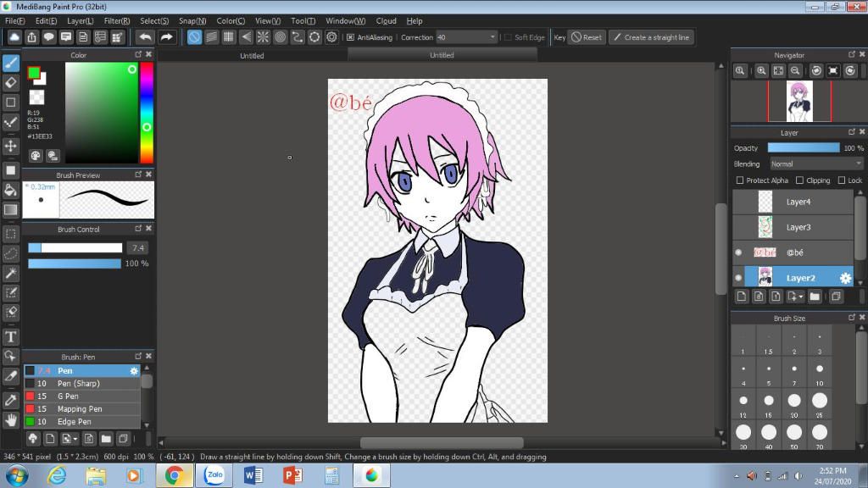Image resolution: width=868 pixels, height=488 pixels.
Task: Expand the add-layer dropdown arrow
Action: coord(800,297)
